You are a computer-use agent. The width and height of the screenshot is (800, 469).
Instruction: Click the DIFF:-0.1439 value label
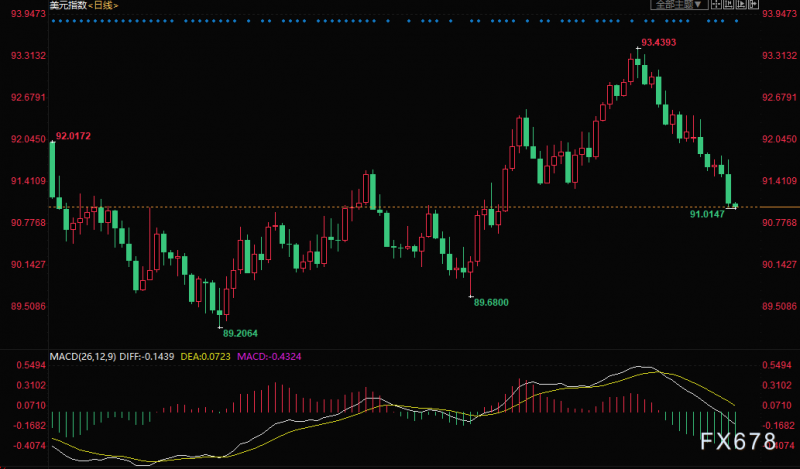(x=146, y=356)
